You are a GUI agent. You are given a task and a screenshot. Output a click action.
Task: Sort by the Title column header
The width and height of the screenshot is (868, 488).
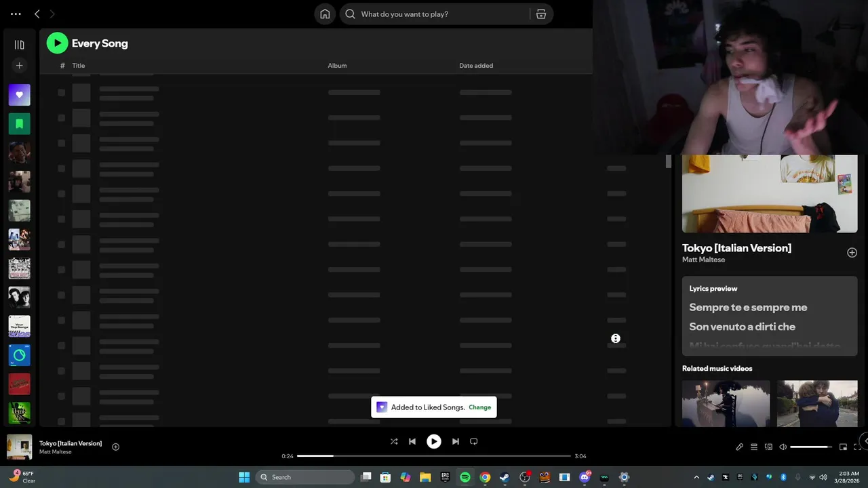point(79,66)
